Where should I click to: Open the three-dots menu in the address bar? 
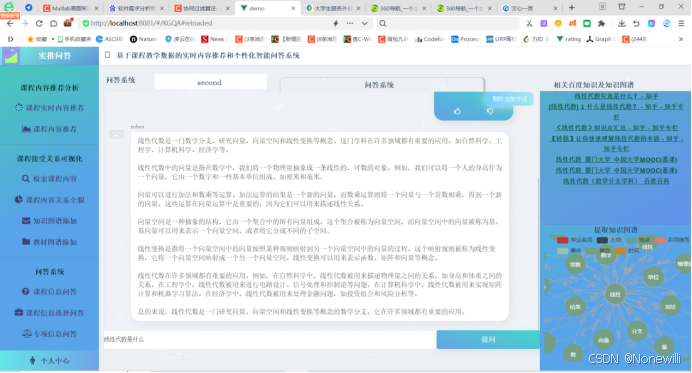pyautogui.click(x=350, y=23)
